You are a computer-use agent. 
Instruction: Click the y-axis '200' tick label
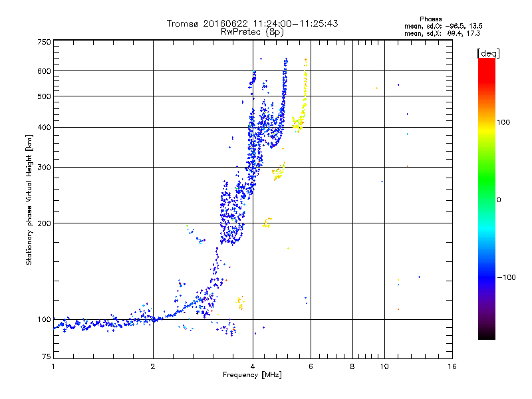(x=44, y=223)
